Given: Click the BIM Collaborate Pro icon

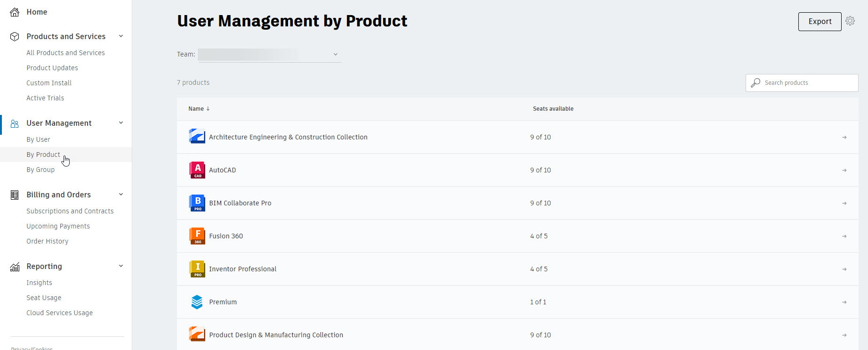Looking at the screenshot, I should coord(197,203).
